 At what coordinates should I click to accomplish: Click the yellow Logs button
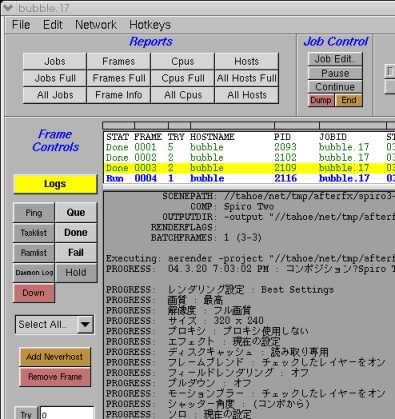coord(55,184)
